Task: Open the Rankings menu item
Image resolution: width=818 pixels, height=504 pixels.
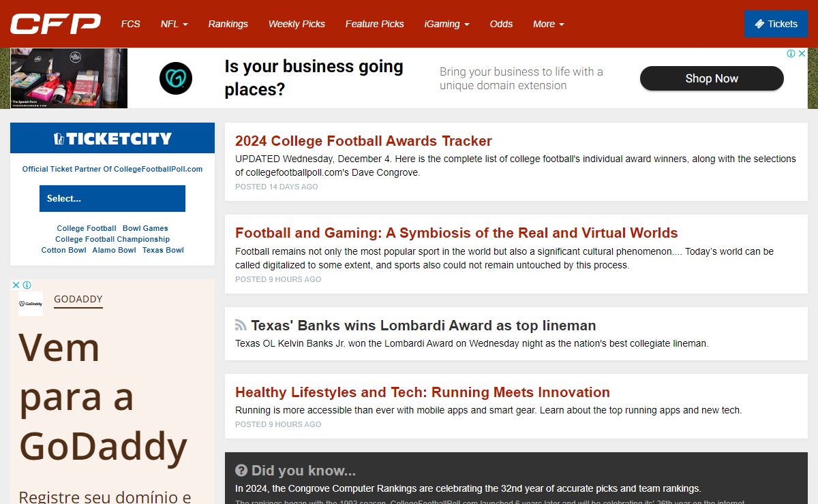Action: pos(228,24)
